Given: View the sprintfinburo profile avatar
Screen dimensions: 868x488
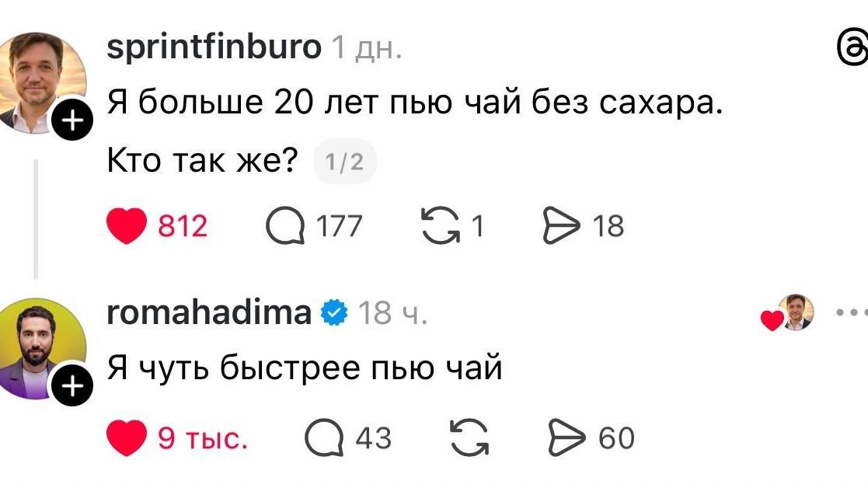Looking at the screenshot, I should pos(43,78).
